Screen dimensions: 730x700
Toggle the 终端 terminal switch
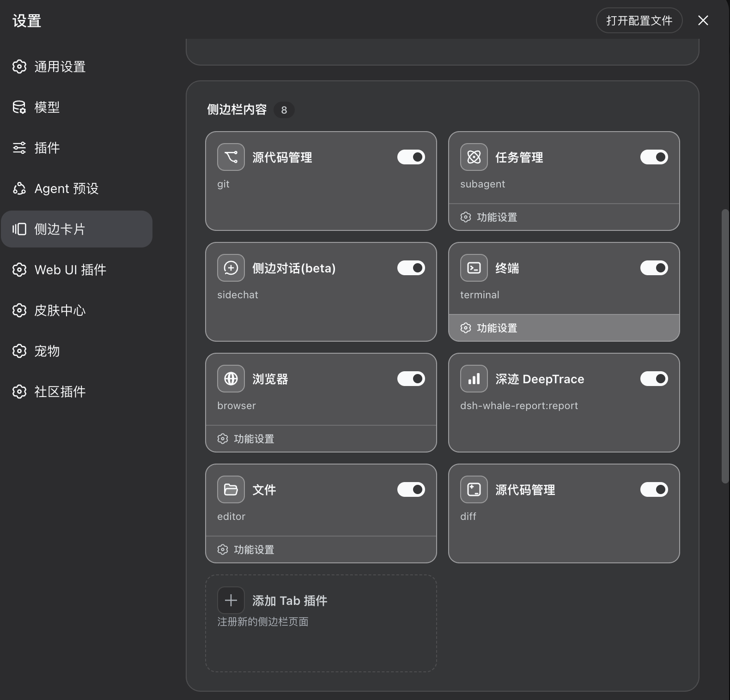[654, 268]
